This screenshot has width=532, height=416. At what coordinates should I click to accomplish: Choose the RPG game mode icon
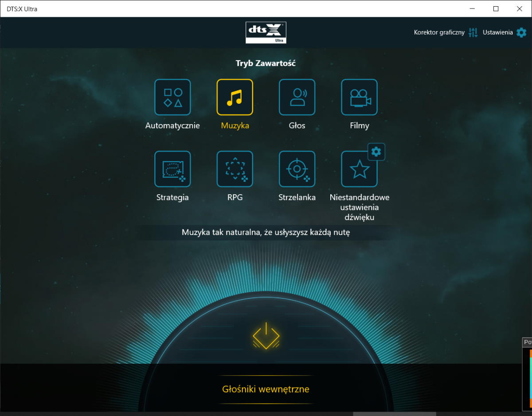click(235, 169)
